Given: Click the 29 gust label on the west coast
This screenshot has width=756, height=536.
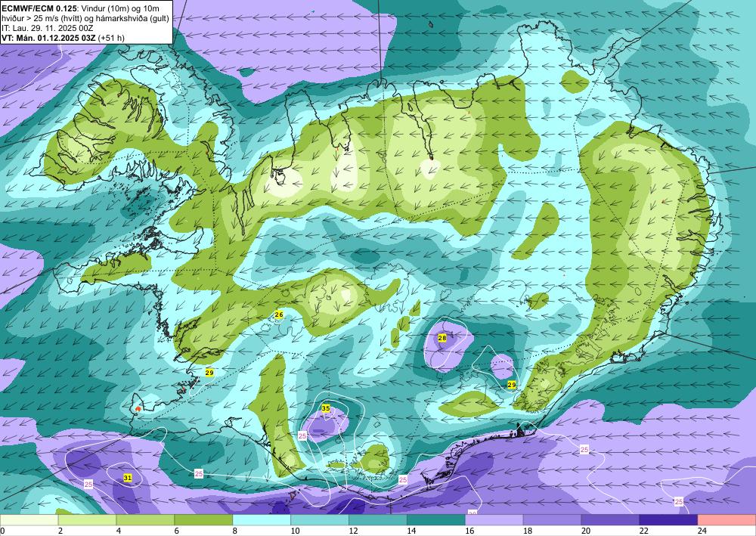Looking at the screenshot, I should point(209,373).
